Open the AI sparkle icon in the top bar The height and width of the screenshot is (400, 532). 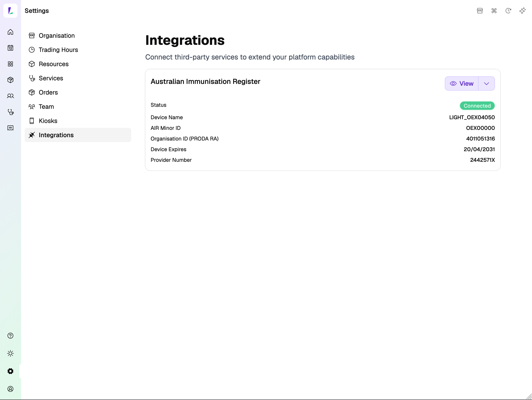[522, 11]
